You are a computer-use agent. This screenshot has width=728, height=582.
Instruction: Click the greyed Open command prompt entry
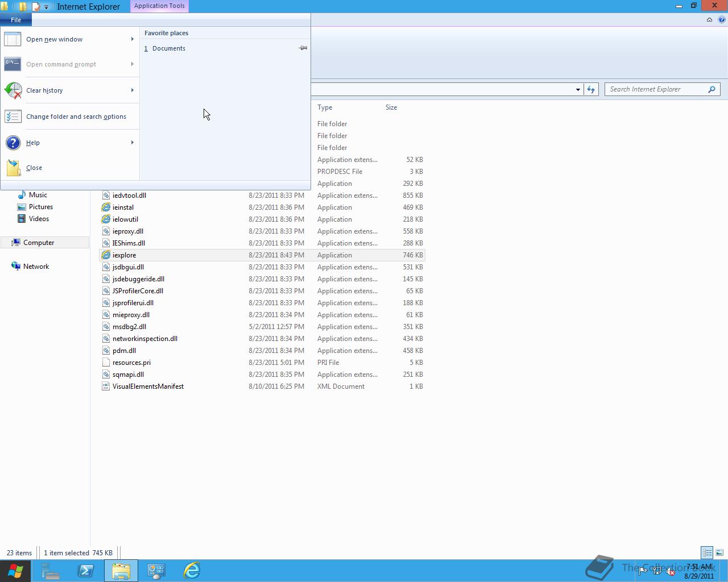[x=70, y=64]
